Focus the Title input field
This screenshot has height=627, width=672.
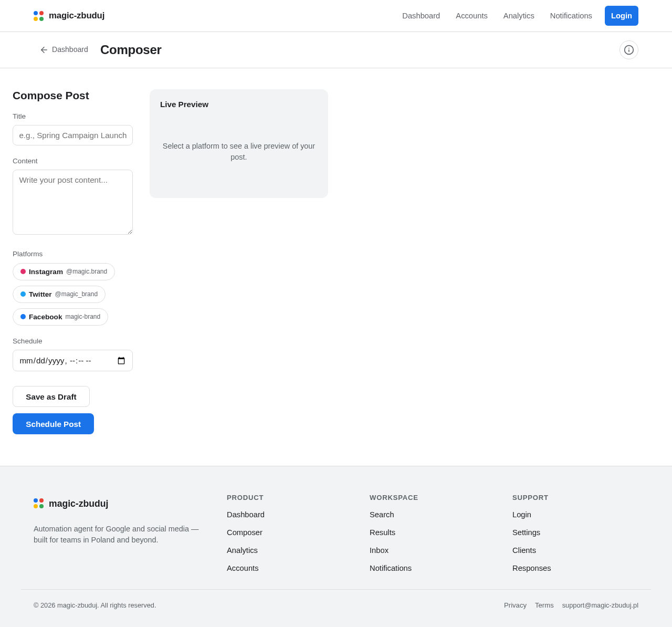[72, 135]
